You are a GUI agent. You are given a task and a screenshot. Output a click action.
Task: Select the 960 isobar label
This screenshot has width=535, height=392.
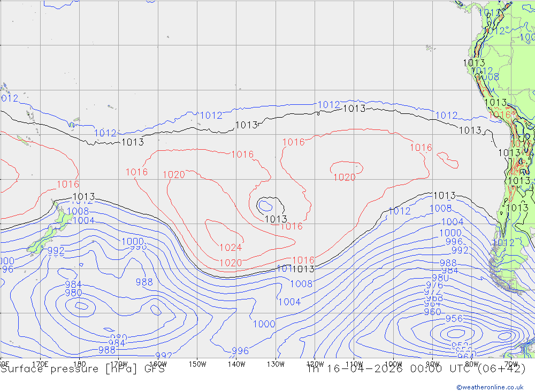(433, 312)
